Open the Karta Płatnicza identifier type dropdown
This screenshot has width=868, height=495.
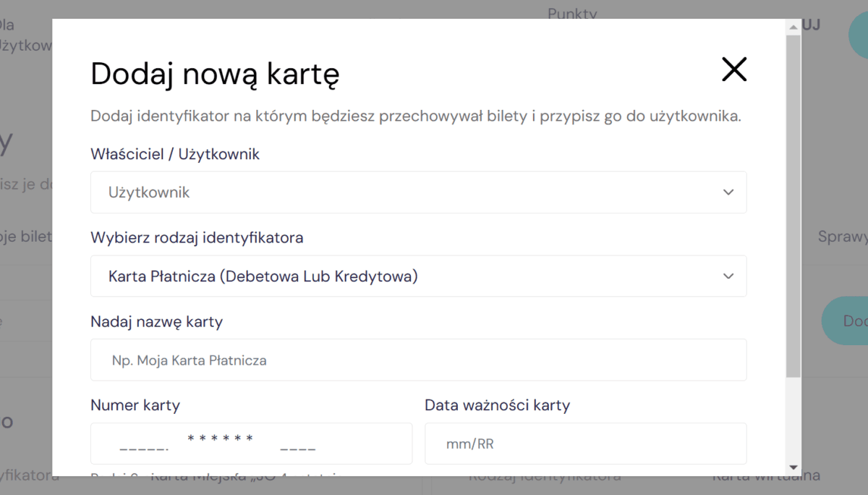[x=417, y=276]
